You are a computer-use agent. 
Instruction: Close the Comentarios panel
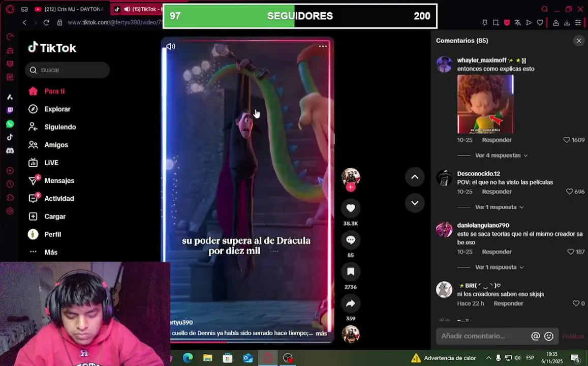(579, 41)
